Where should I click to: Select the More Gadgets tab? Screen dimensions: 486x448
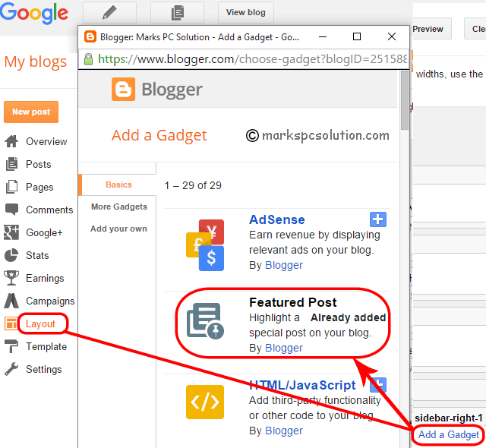click(119, 207)
